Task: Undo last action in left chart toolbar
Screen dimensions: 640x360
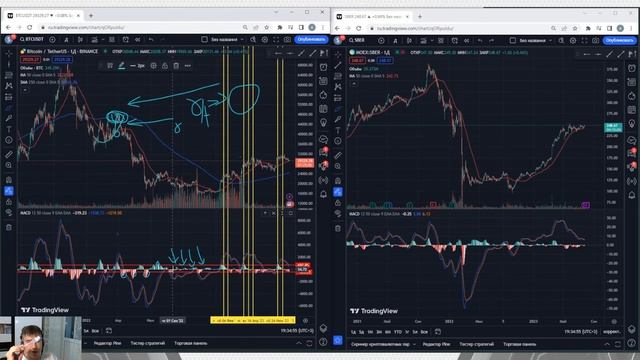Action: (151, 40)
